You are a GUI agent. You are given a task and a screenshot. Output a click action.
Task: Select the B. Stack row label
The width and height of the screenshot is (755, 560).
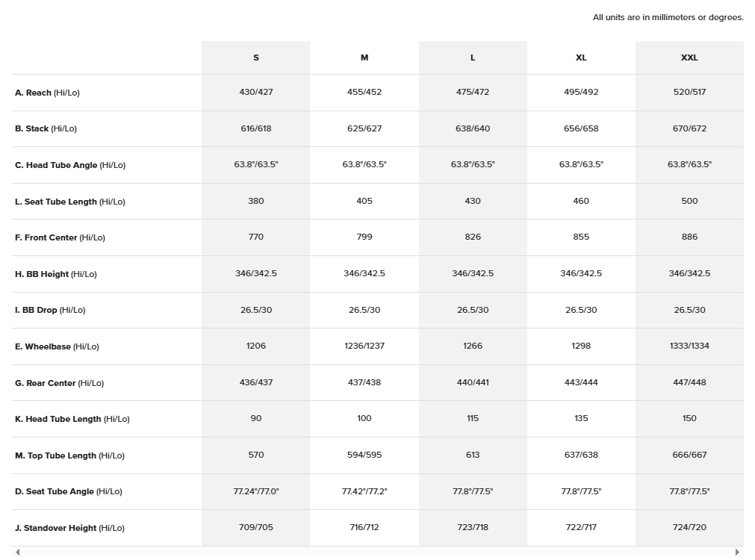pyautogui.click(x=46, y=128)
